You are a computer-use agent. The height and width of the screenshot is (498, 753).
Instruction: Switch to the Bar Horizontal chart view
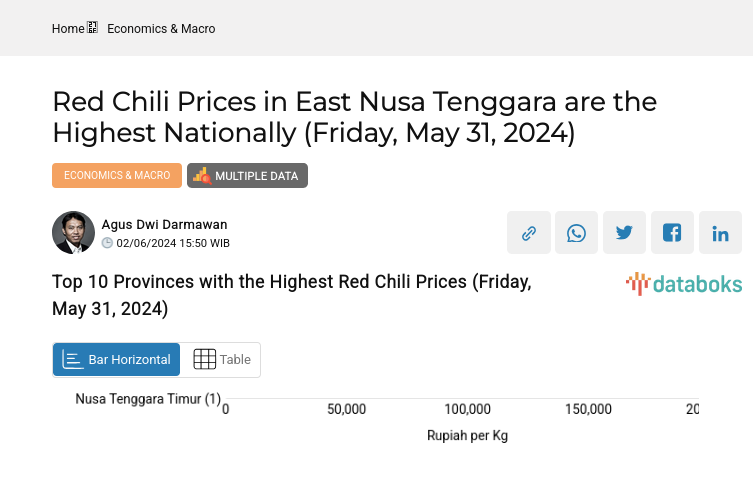click(117, 360)
